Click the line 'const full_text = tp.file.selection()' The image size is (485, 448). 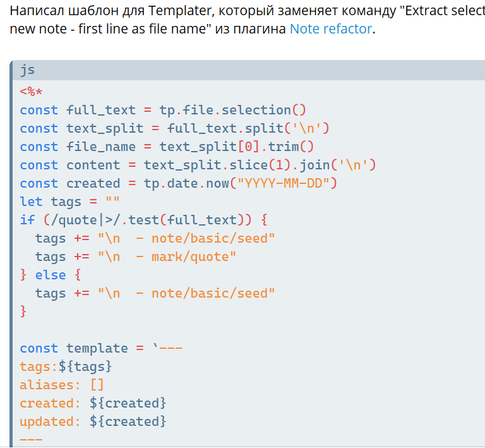tap(163, 110)
